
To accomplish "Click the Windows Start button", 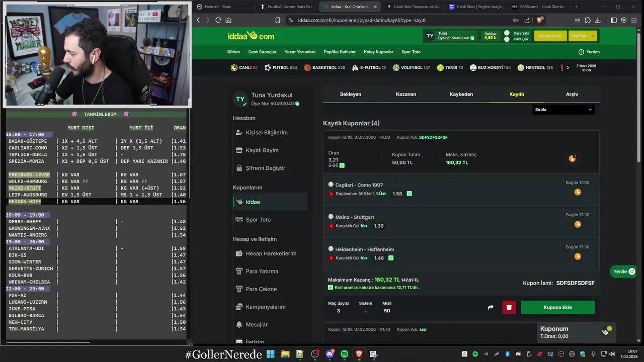I will pyautogui.click(x=271, y=354).
